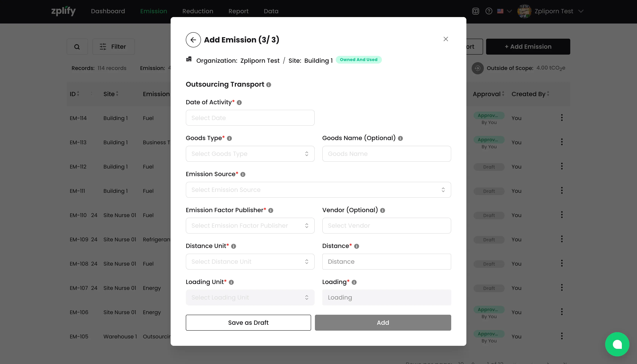
Task: Click the gray Add button
Action: (383, 323)
